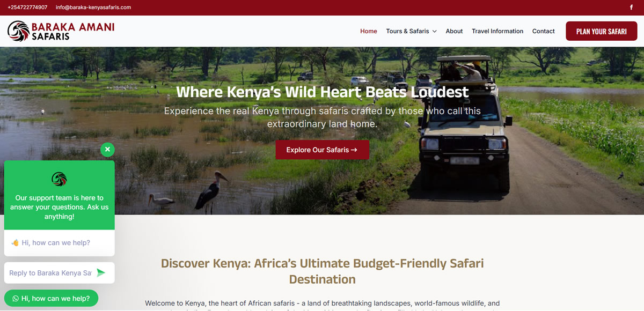Expand the Tours & Safaris dropdown chevron

click(x=434, y=31)
